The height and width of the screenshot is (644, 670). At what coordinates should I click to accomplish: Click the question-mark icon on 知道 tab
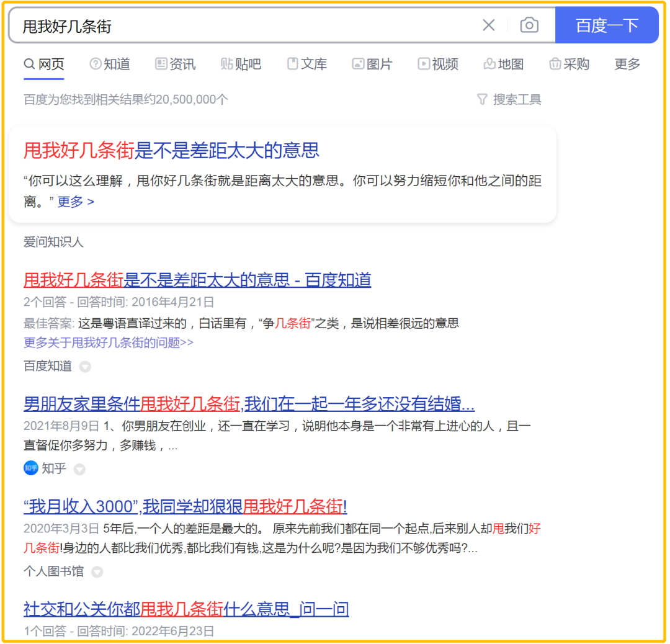tap(96, 65)
